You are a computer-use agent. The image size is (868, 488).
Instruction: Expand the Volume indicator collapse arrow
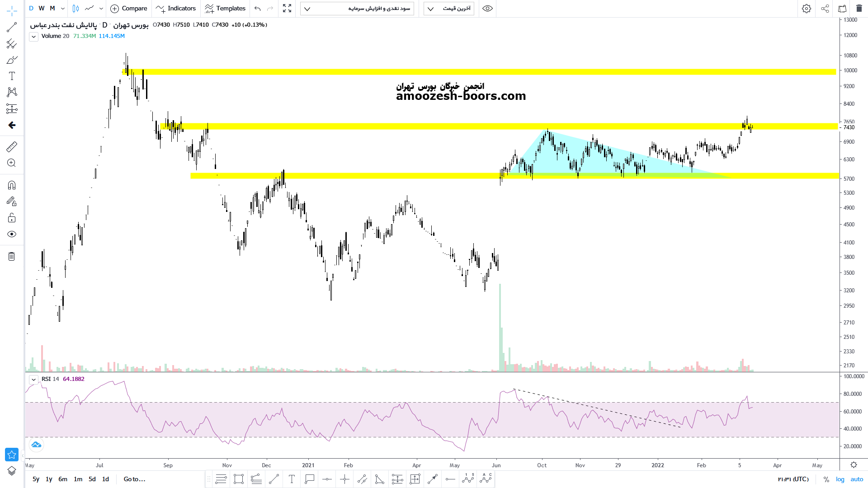pos(34,37)
